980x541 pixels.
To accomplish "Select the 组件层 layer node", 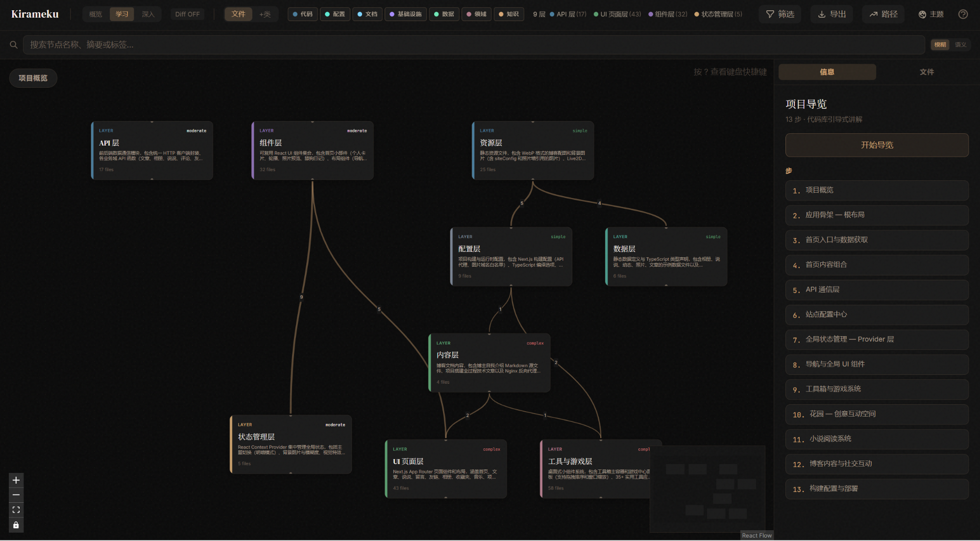I will (313, 150).
